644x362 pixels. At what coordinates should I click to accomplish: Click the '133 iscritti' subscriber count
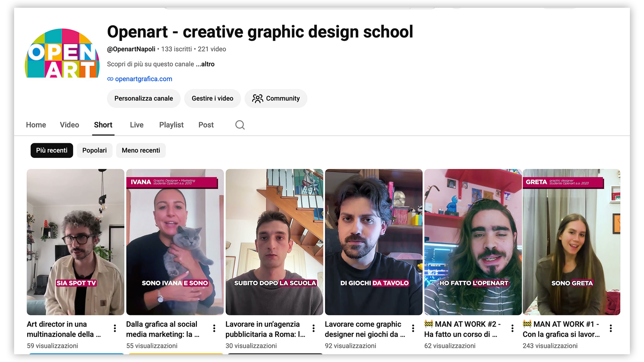tap(176, 49)
